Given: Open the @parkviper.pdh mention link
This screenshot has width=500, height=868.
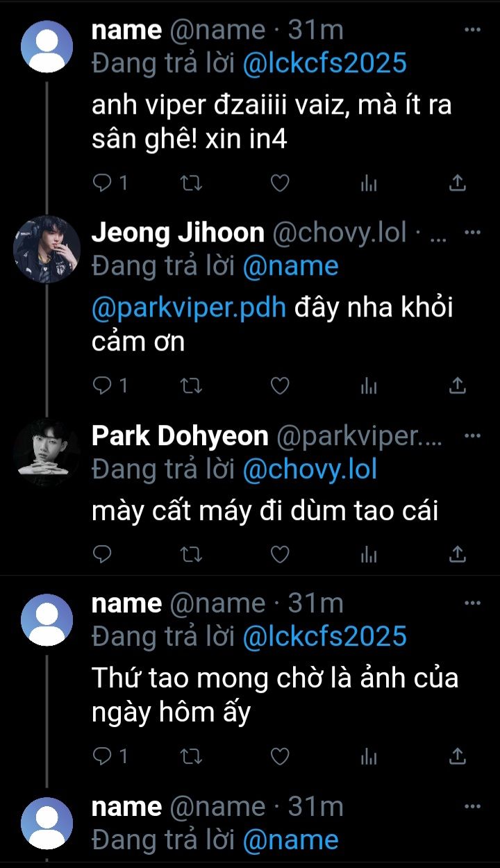Looking at the screenshot, I should (x=189, y=308).
